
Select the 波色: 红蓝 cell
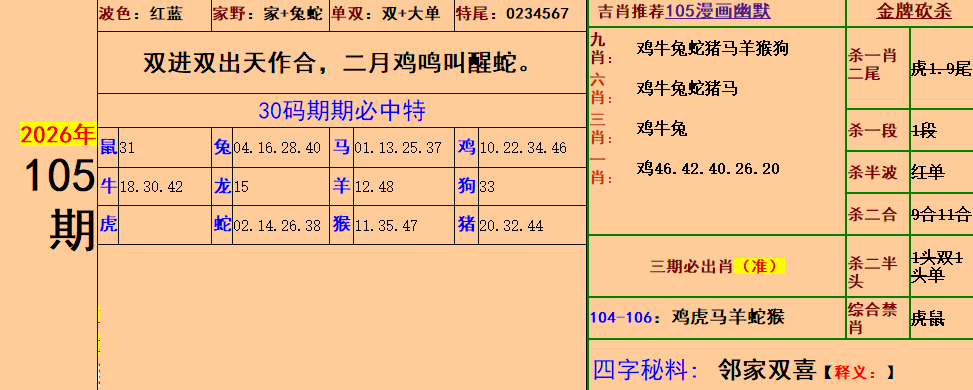154,14
